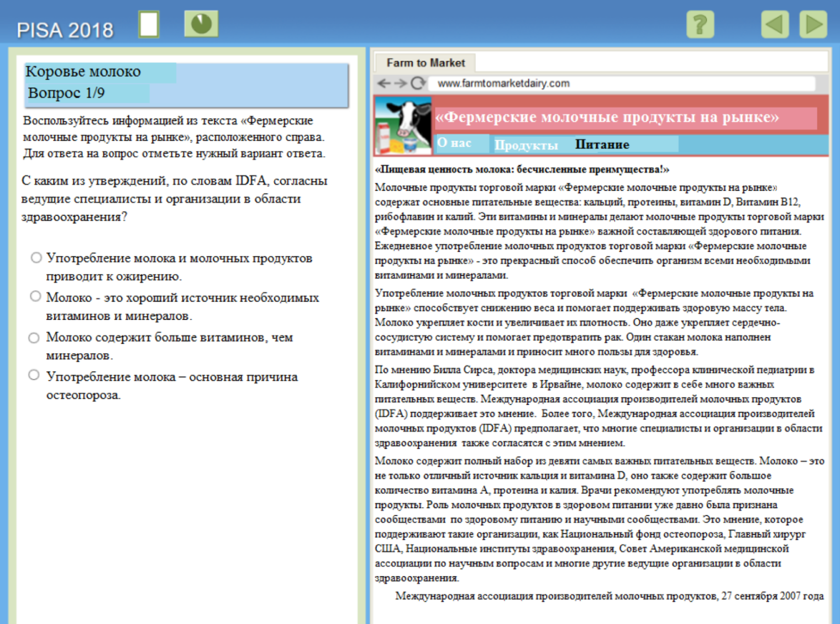
Task: Reload the Farm to Market page
Action: tap(418, 83)
